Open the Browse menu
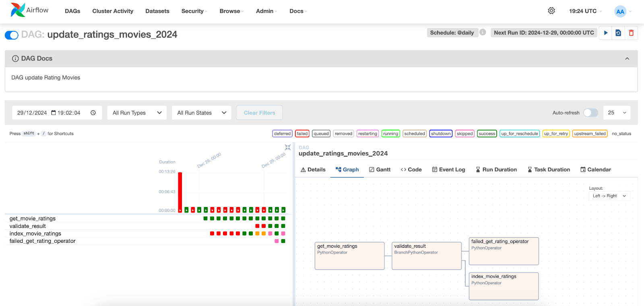644x306 pixels. (x=231, y=11)
